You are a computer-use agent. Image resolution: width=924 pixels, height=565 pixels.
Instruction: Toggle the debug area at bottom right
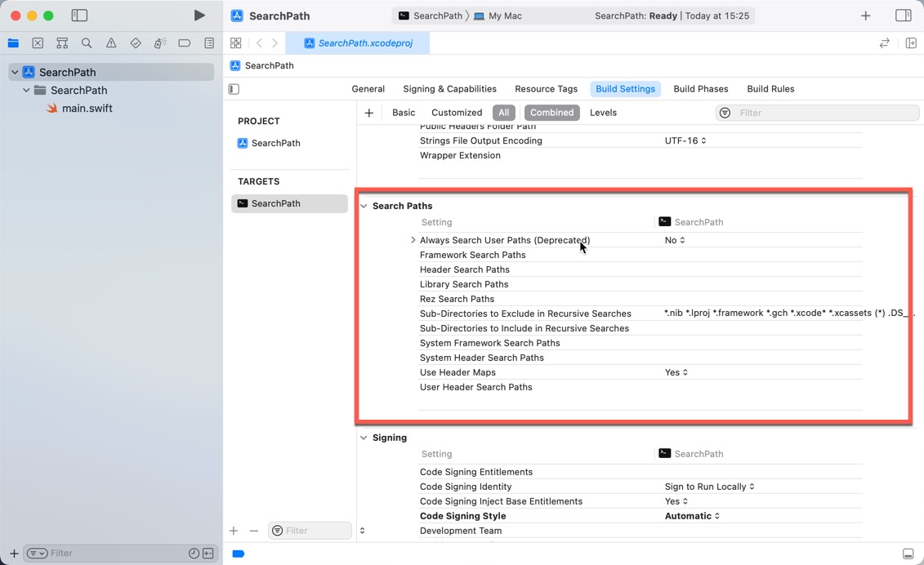(908, 554)
